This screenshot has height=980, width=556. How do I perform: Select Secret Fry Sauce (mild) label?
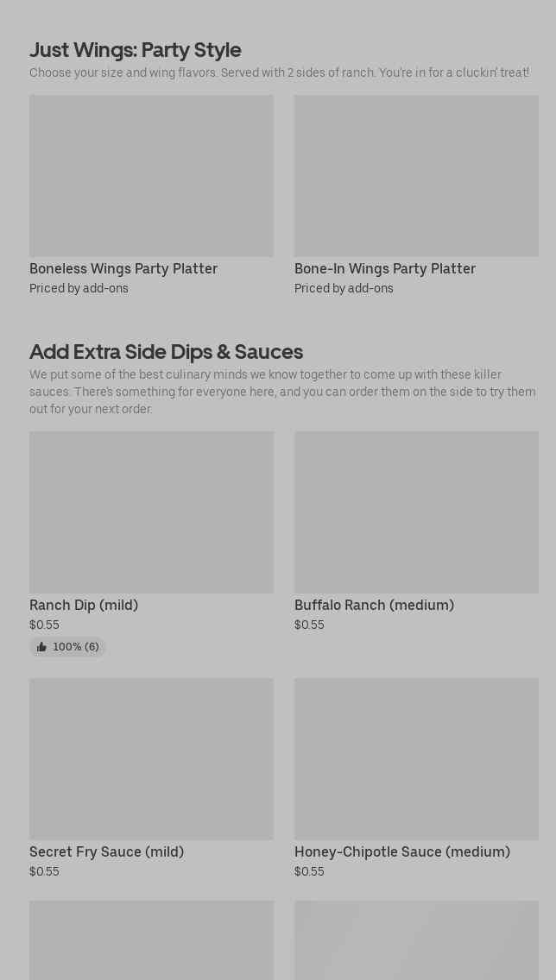point(107,851)
